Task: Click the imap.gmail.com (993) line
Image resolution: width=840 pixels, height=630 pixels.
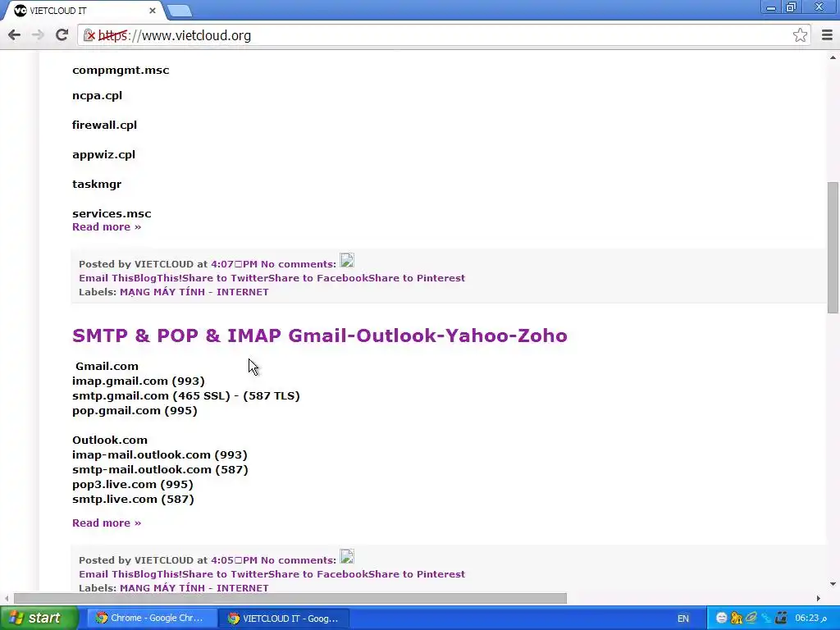Action: [138, 381]
